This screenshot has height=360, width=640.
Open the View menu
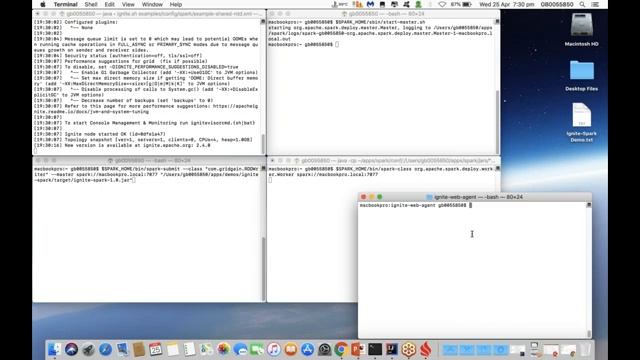tap(128, 4)
